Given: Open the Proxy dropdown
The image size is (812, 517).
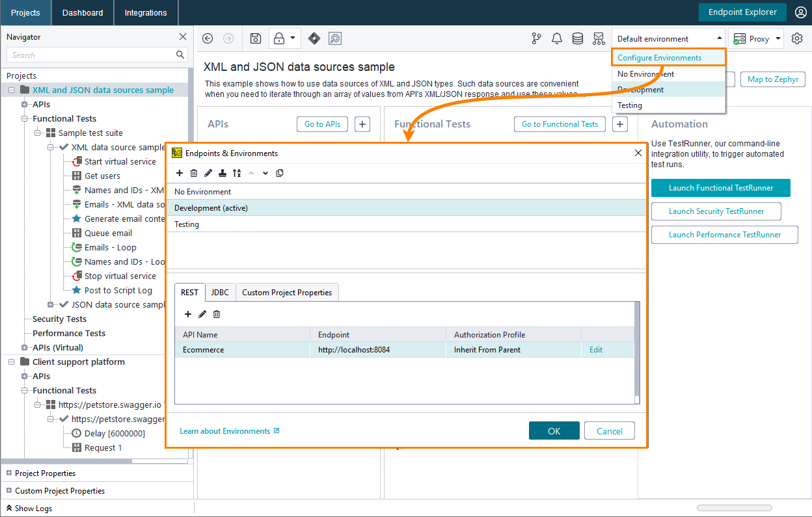Looking at the screenshot, I should (756, 39).
